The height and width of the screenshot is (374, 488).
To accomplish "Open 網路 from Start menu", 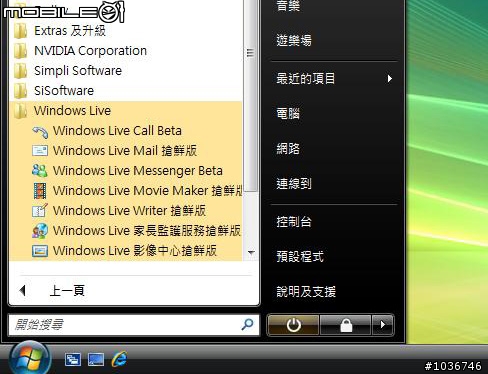I will [288, 149].
